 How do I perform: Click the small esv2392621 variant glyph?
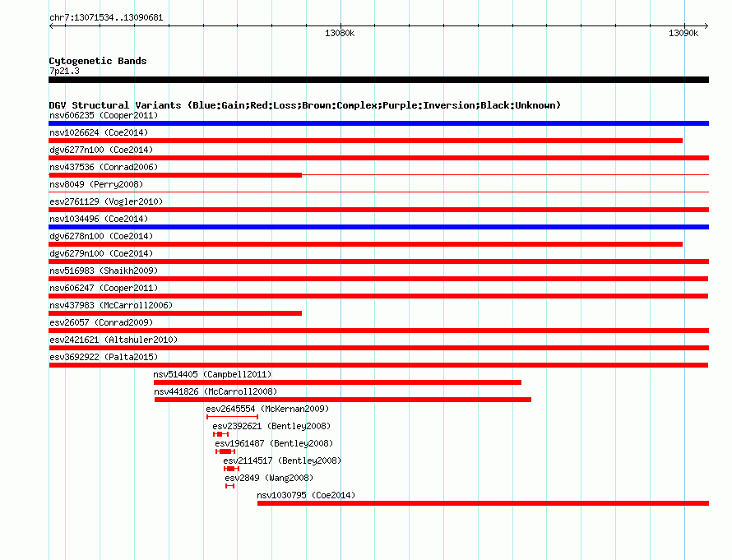pyautogui.click(x=220, y=434)
